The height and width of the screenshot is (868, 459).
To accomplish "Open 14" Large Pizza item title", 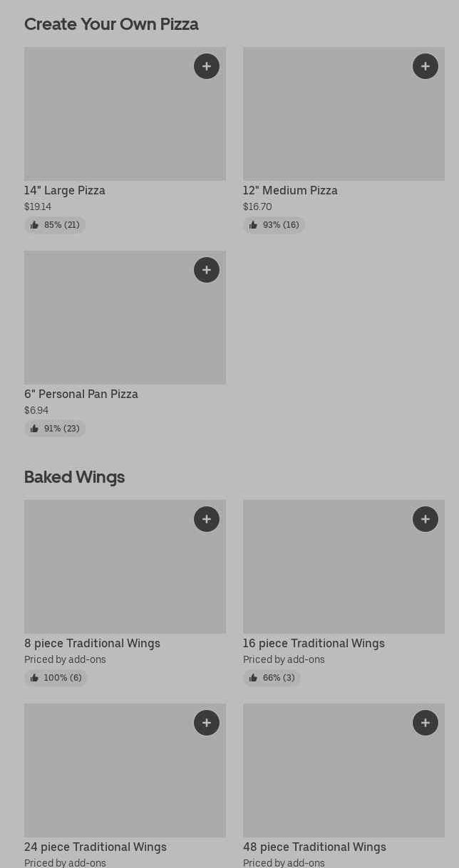I will click(x=65, y=191).
